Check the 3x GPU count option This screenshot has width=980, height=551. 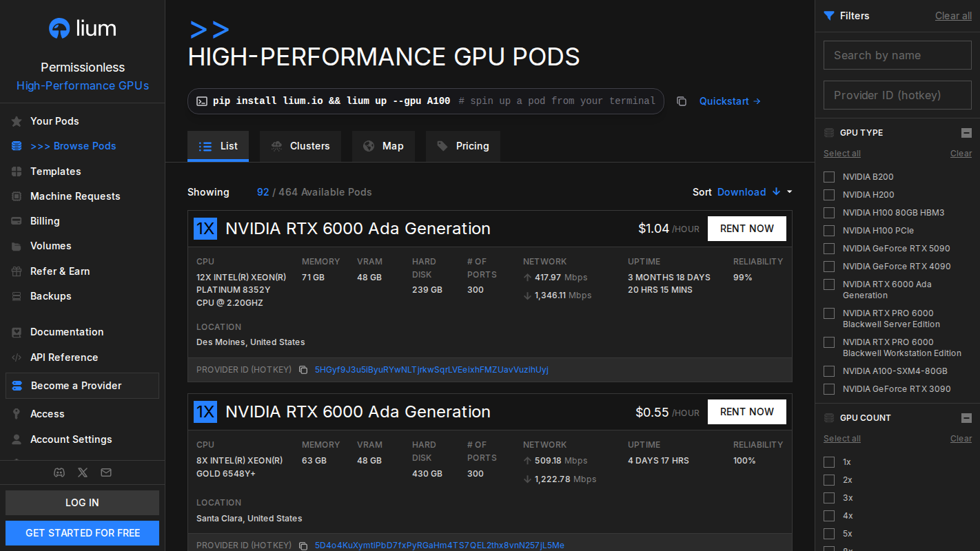(x=829, y=498)
